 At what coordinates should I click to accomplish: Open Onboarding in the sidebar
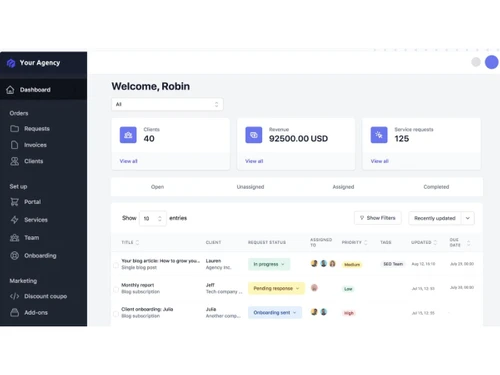coord(40,256)
